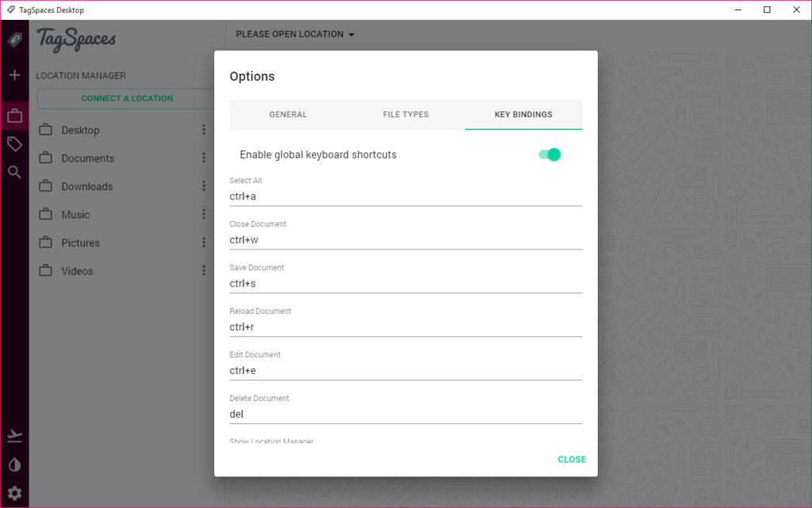Click the airplane icon in the sidebar
Screen dimensions: 812x508
pos(14,436)
